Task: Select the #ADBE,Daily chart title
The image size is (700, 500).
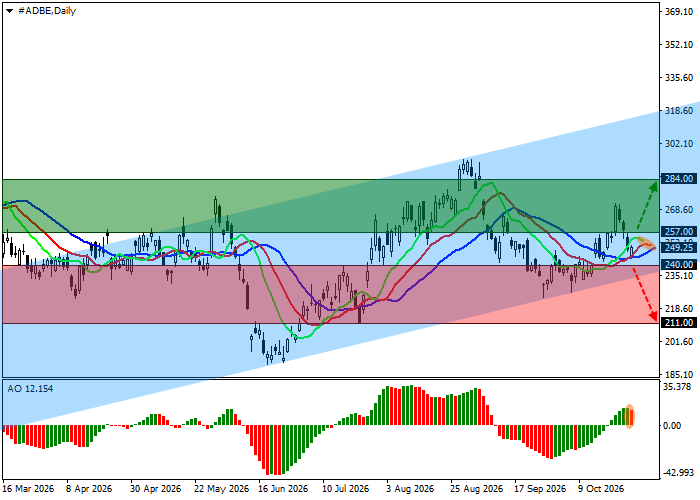Action: (x=47, y=11)
